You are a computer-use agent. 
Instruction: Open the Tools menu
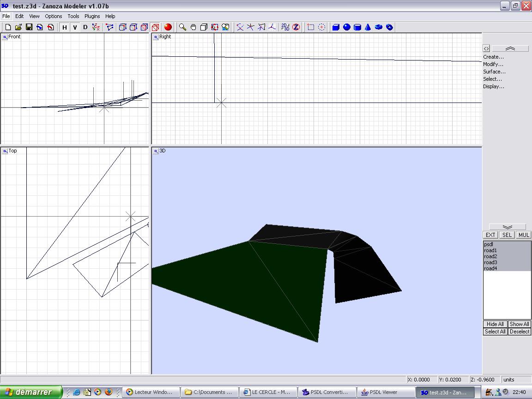73,16
